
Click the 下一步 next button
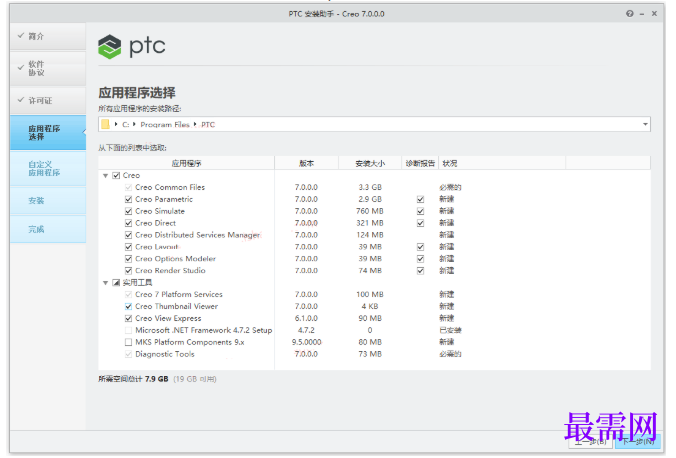[x=639, y=442]
